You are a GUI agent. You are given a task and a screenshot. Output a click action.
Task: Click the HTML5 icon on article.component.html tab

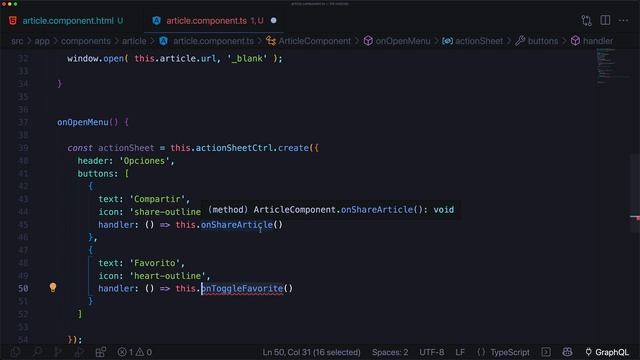coord(13,20)
